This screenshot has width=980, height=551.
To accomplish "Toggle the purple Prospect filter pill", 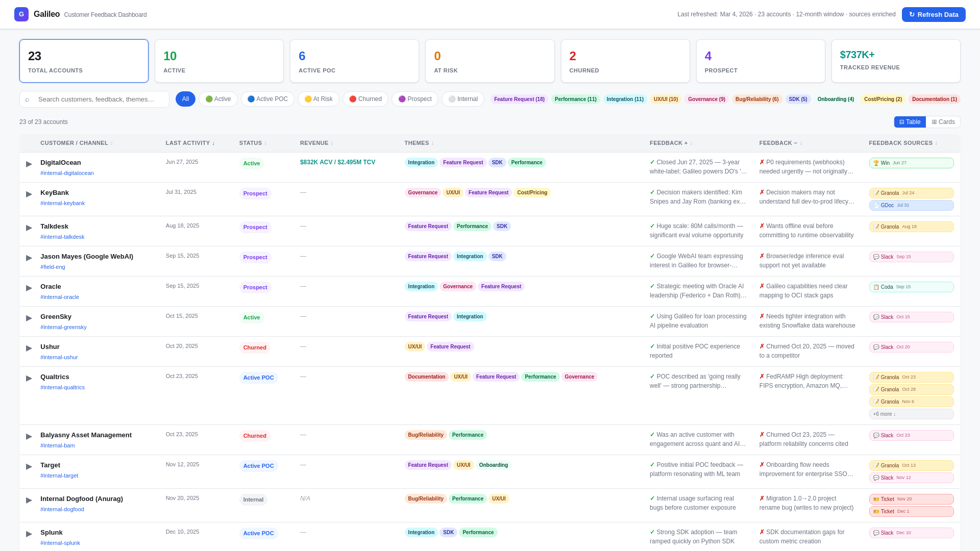I will (x=415, y=99).
